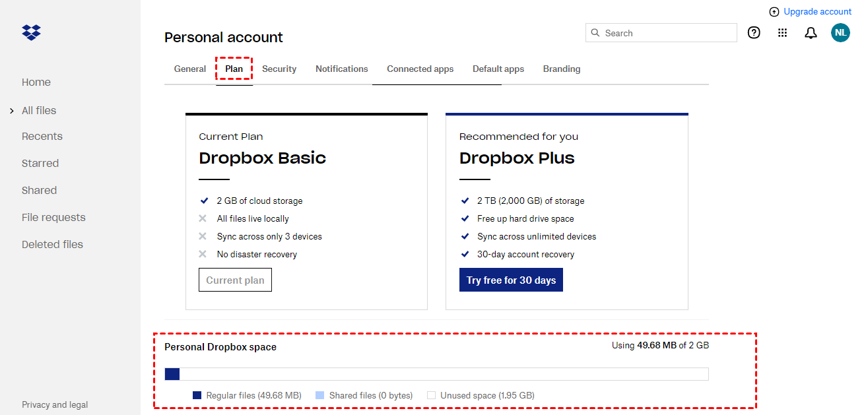Open the Branding tab
The image size is (868, 415).
pyautogui.click(x=562, y=69)
